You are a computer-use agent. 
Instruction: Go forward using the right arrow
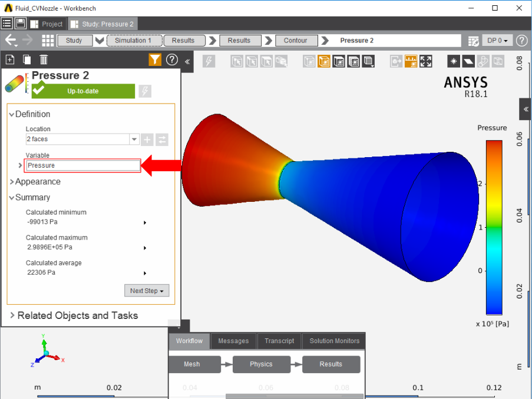pos(28,41)
